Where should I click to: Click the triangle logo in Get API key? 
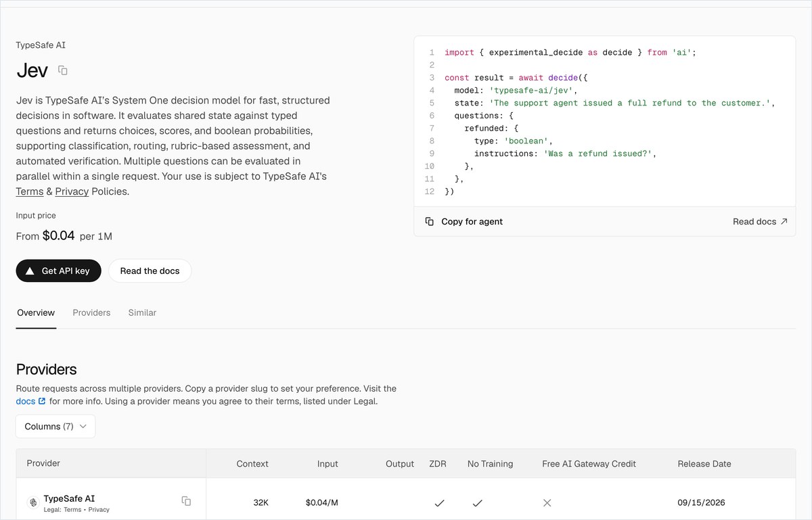tap(30, 270)
